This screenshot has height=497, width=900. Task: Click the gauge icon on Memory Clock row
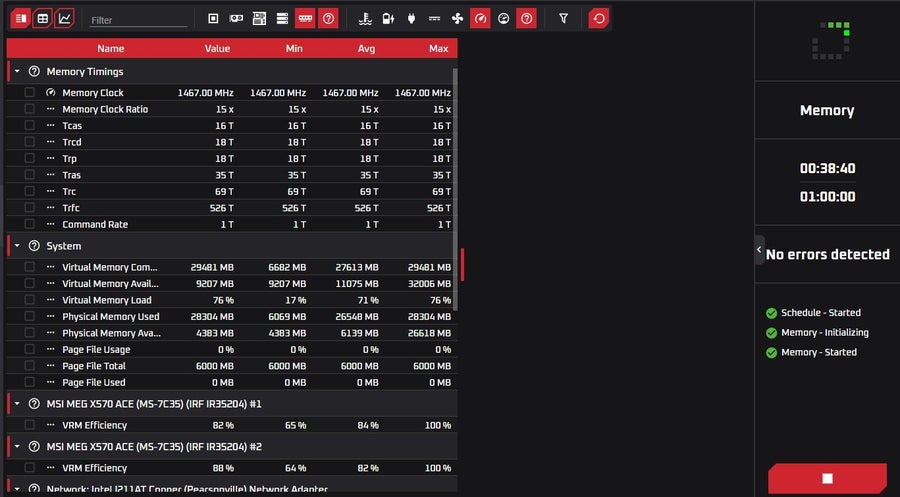click(51, 92)
